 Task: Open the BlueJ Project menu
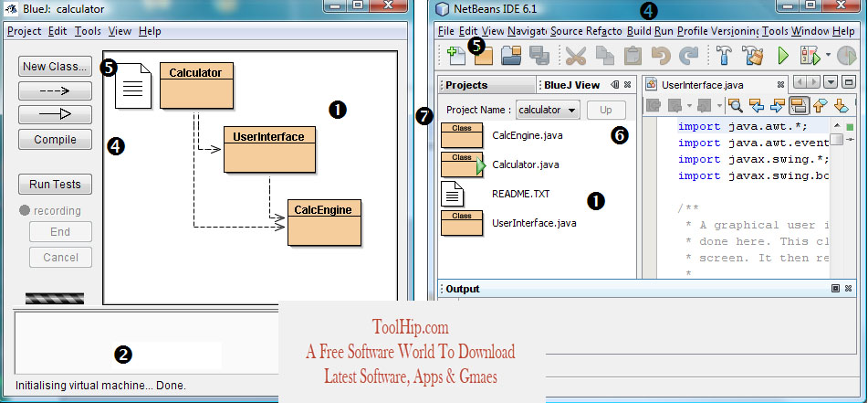coord(25,31)
